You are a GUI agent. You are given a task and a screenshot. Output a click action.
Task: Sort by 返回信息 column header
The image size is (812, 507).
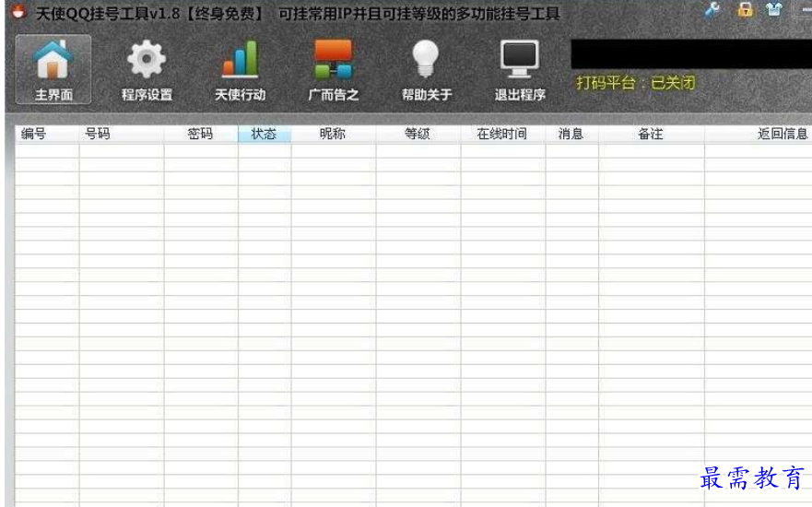click(x=759, y=135)
